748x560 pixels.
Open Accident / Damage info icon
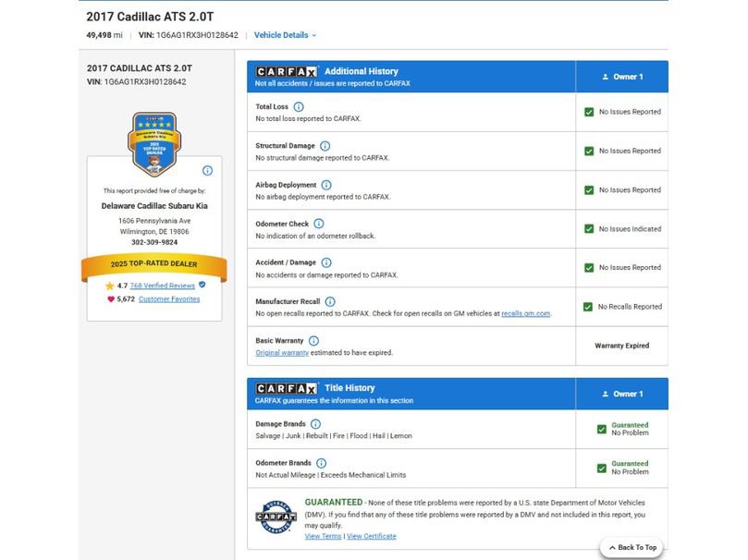(x=326, y=262)
